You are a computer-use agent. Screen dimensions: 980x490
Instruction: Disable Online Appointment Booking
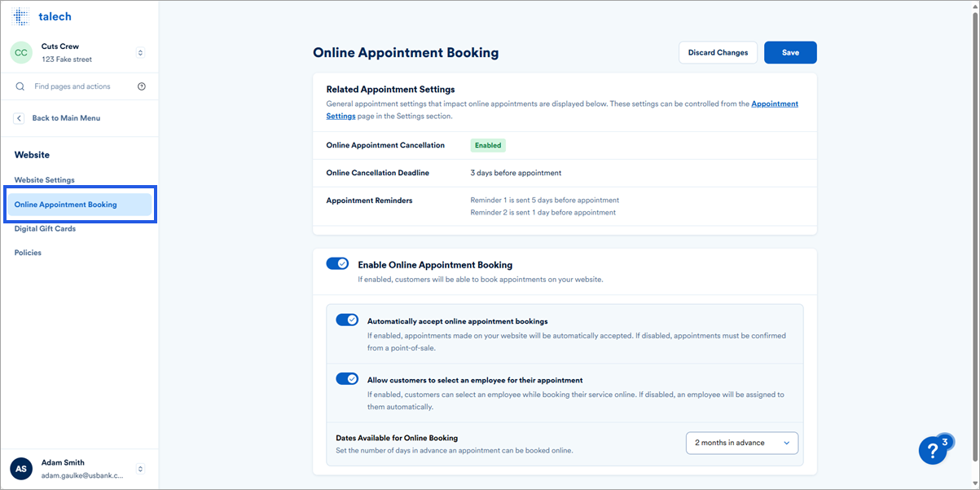tap(337, 263)
